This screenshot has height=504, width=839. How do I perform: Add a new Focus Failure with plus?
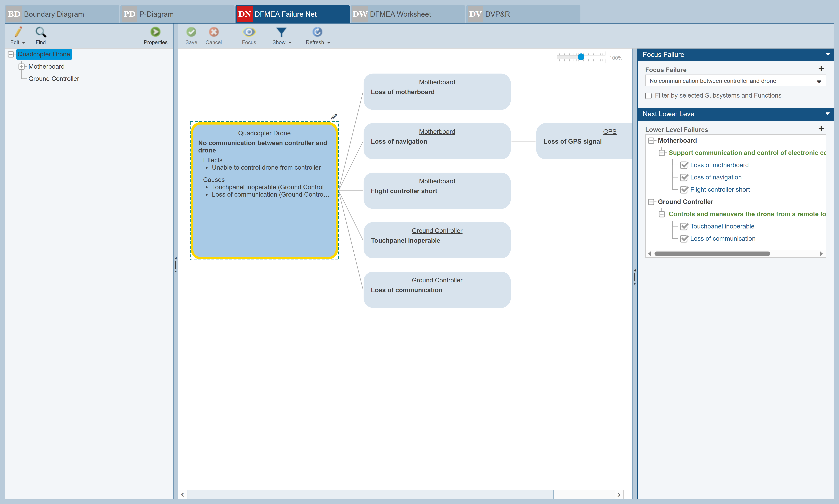point(821,69)
